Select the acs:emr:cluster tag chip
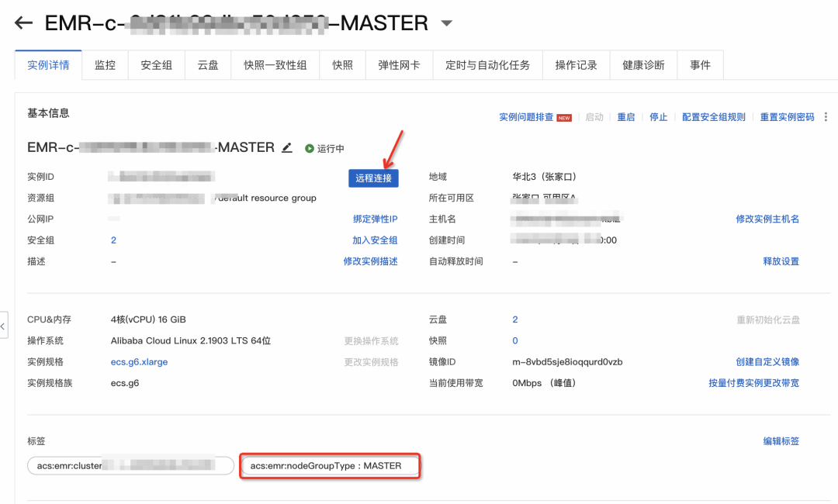This screenshot has width=838, height=504. [130, 466]
